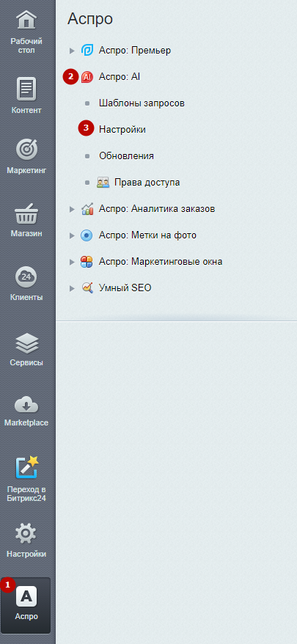The height and width of the screenshot is (644, 297).
Task: Open the Настройки gear icon in sidebar
Action: (x=26, y=533)
